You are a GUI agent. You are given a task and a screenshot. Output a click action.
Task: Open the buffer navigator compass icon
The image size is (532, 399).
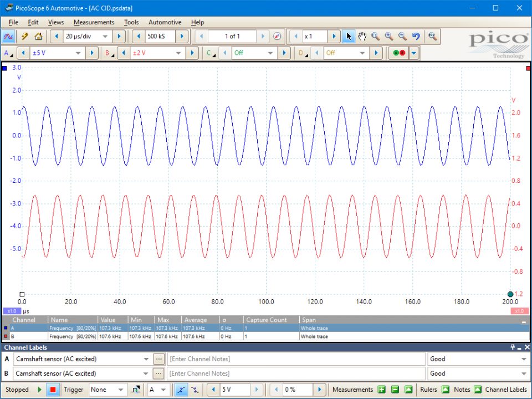[x=277, y=37]
